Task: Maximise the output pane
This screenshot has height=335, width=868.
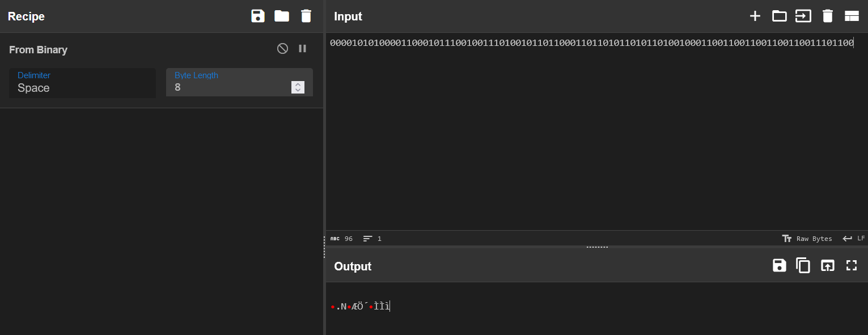Action: point(852,265)
